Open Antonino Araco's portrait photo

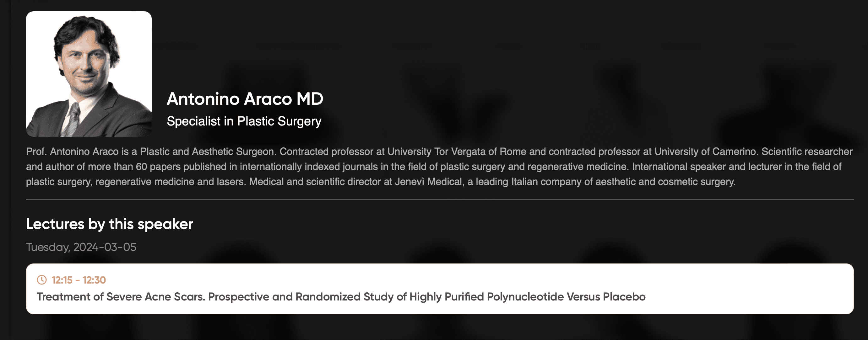[89, 74]
